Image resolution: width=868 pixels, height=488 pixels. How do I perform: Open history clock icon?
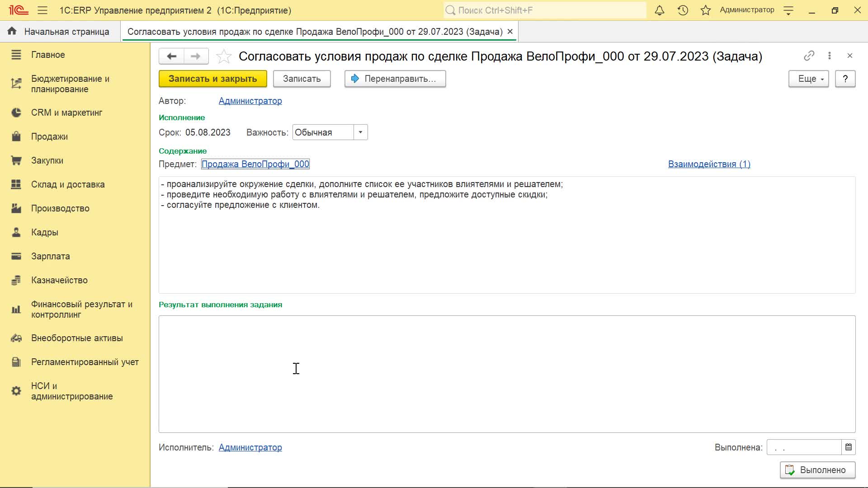(x=683, y=10)
